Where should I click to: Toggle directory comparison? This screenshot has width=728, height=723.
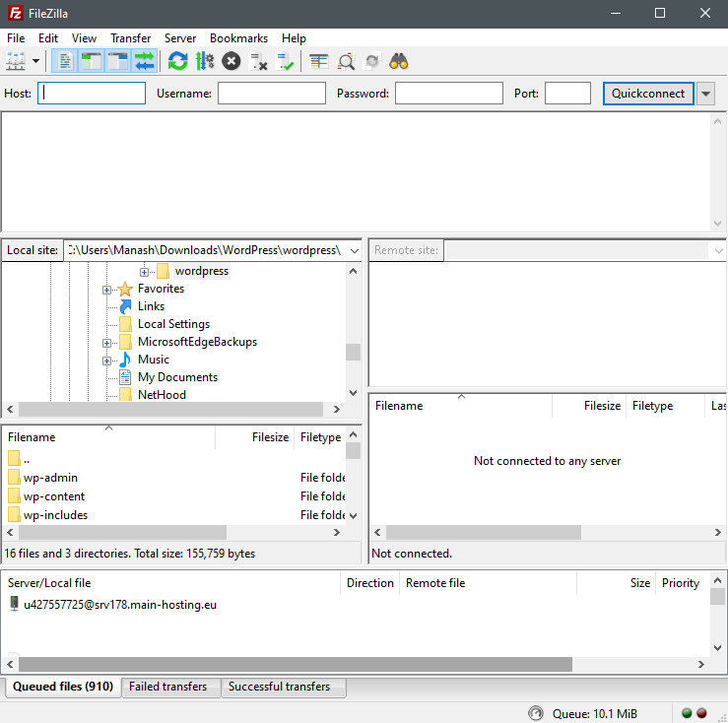click(x=346, y=61)
